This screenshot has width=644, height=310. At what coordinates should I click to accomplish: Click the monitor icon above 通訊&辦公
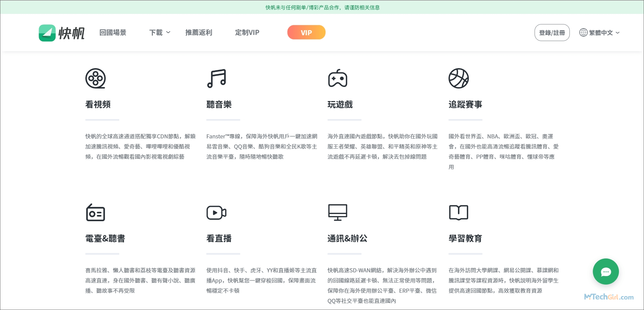tap(338, 212)
